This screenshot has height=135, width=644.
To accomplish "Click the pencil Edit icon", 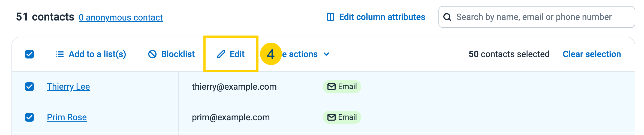I will pos(221,54).
